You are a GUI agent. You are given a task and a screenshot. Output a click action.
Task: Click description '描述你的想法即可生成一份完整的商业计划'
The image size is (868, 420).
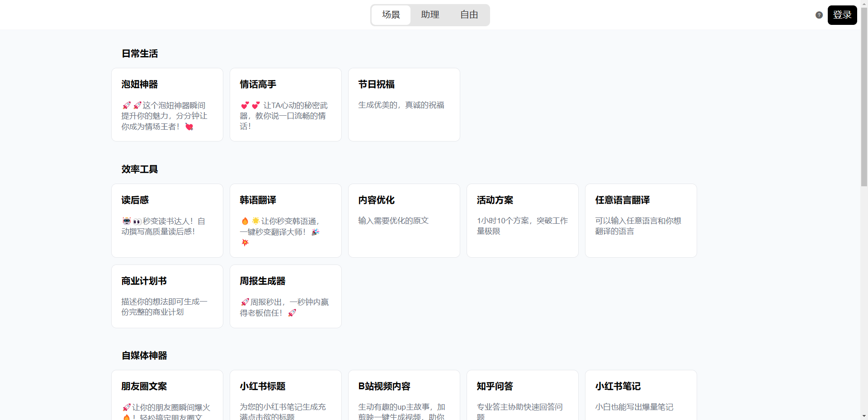[x=164, y=307]
